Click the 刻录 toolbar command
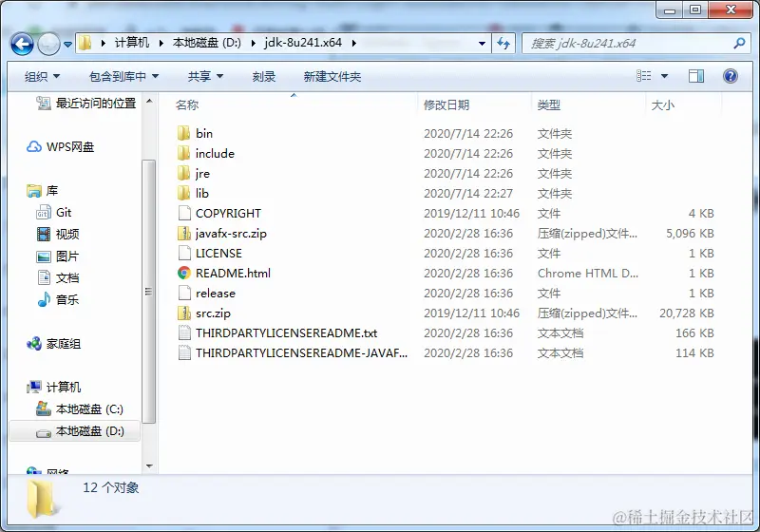 (264, 77)
